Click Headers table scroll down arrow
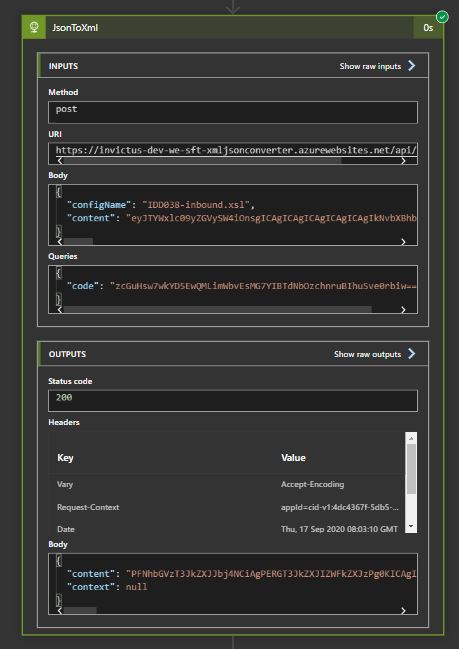 [x=411, y=526]
